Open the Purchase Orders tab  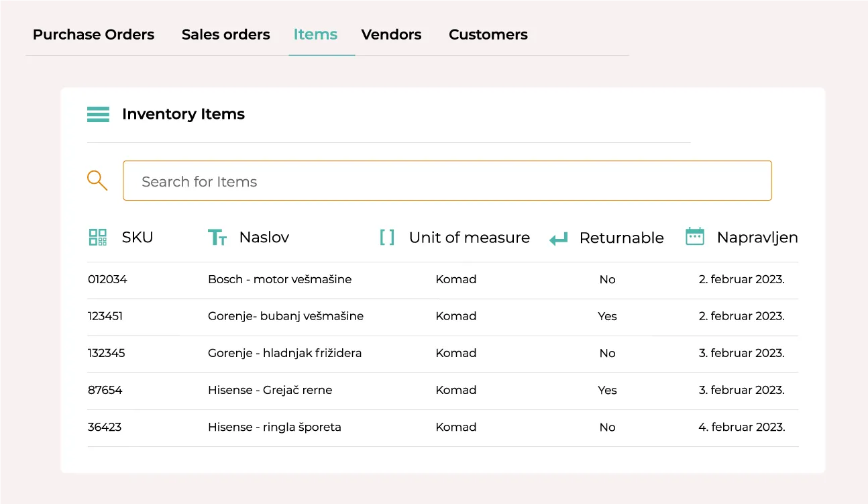93,34
